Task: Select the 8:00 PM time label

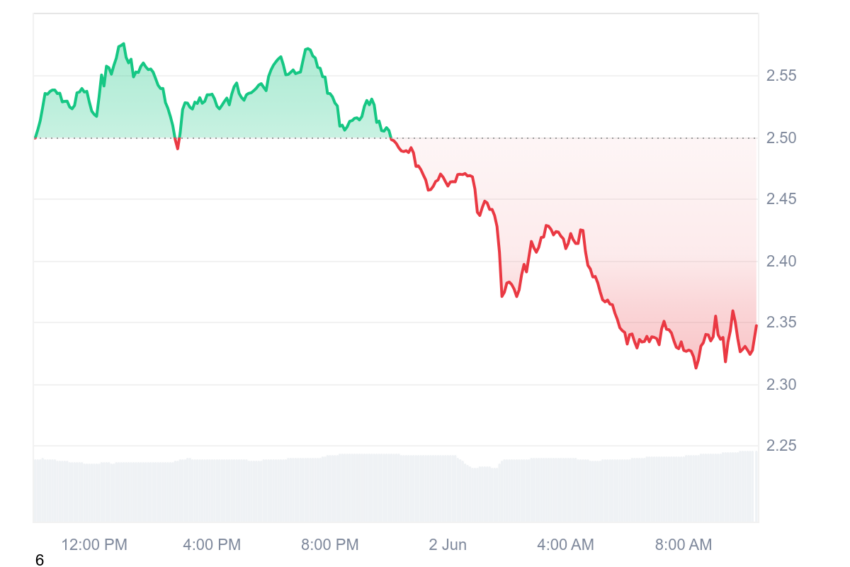Action: tap(330, 544)
